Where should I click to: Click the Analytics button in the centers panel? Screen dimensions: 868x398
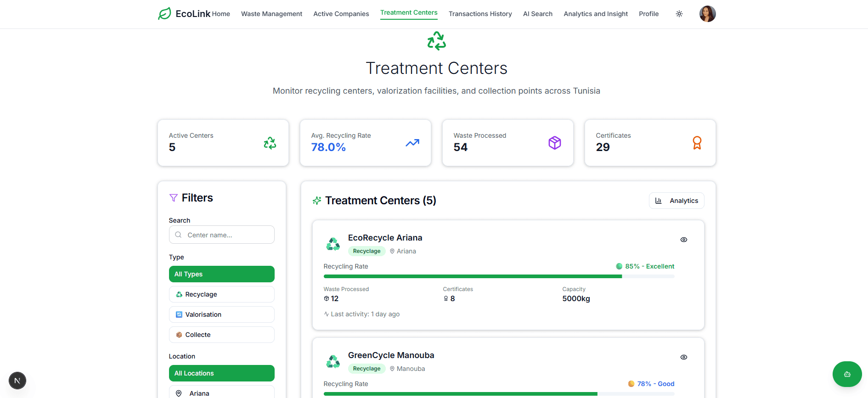coord(676,201)
